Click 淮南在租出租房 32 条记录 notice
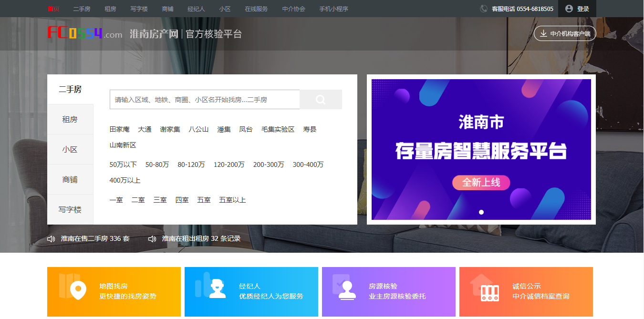 pos(201,238)
